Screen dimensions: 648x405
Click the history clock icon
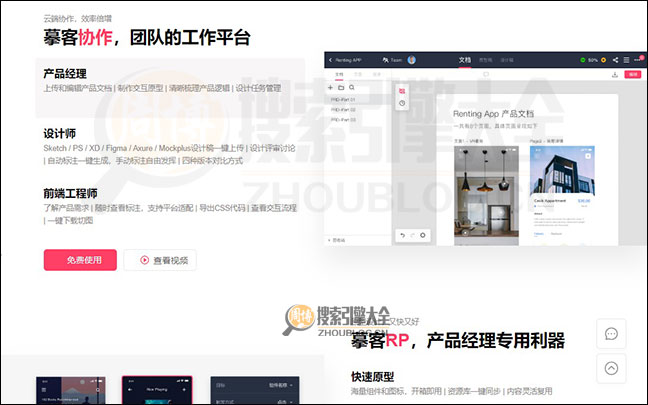coord(402,103)
